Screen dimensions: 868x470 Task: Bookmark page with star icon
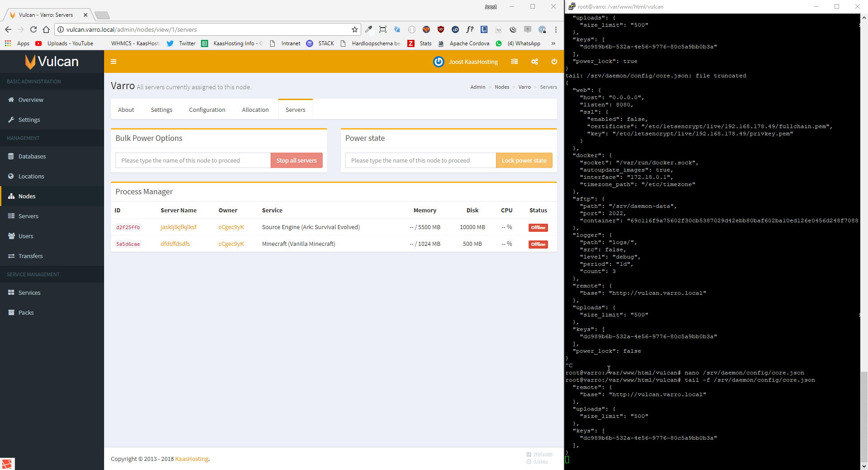(355, 29)
